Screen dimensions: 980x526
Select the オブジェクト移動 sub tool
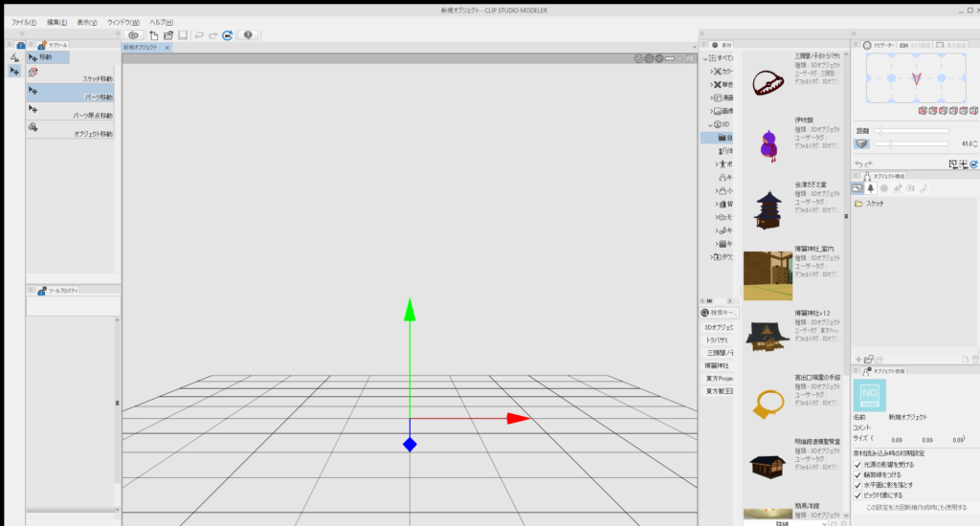[x=71, y=133]
